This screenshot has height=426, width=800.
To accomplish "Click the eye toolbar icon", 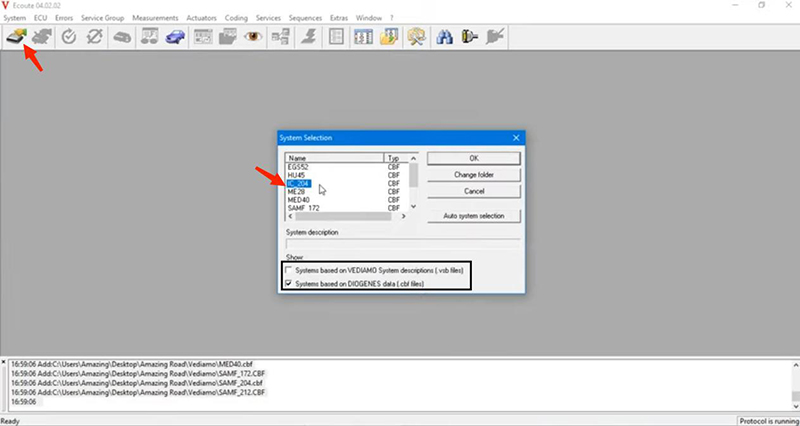I will pos(254,37).
